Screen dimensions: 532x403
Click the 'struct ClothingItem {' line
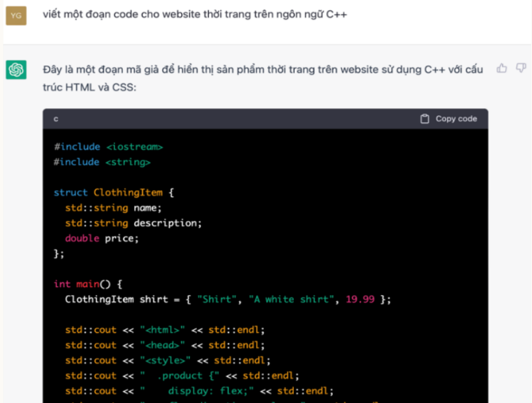pyautogui.click(x=113, y=192)
